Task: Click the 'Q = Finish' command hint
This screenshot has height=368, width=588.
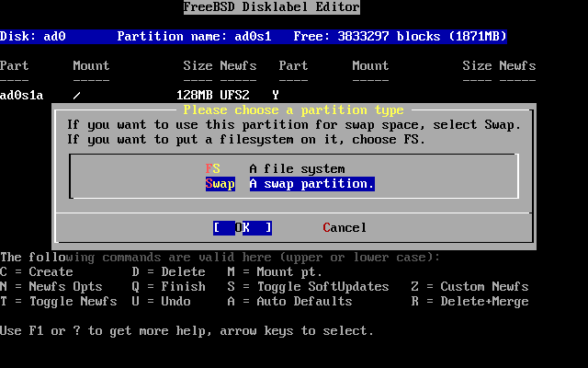Action: (169, 287)
